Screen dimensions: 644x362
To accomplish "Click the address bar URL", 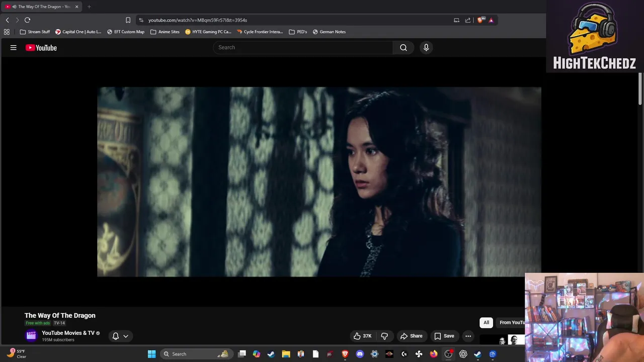I will (197, 20).
